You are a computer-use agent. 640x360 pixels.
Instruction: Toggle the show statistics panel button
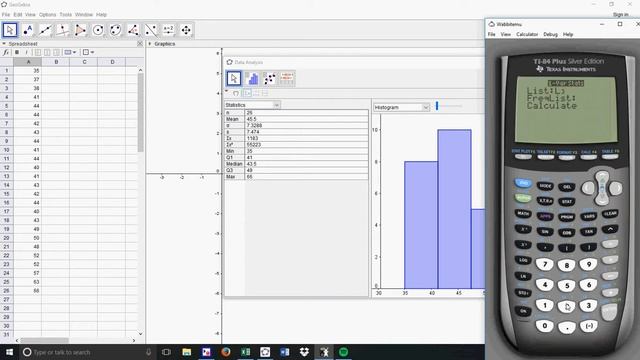[x=247, y=93]
